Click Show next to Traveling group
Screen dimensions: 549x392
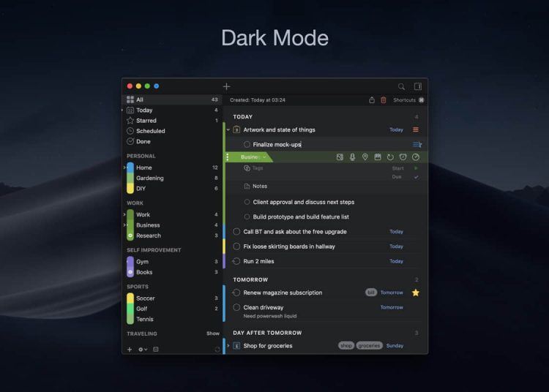(212, 333)
